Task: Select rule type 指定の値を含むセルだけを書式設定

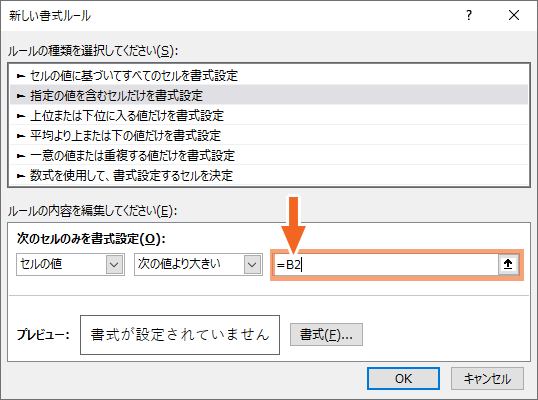Action: tap(269, 95)
